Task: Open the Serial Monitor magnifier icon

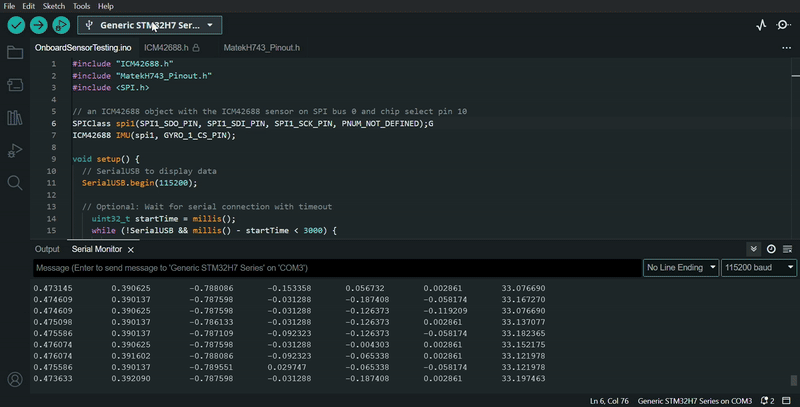Action: click(783, 25)
